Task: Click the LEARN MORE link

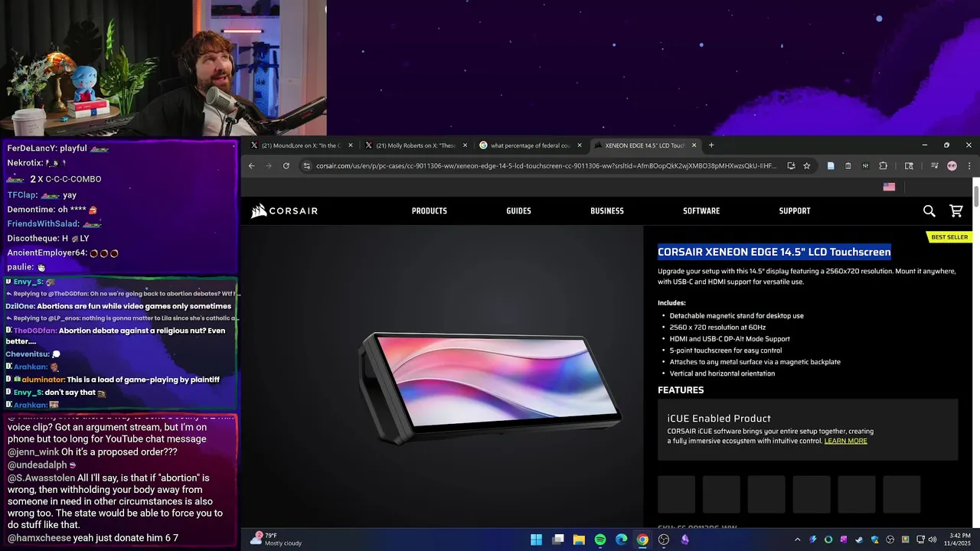Action: pos(845,441)
